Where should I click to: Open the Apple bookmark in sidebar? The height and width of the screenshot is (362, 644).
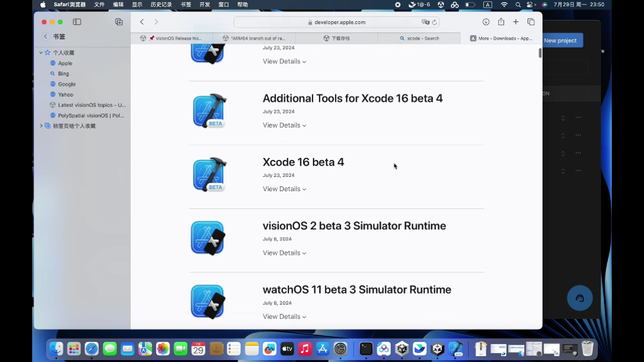point(65,63)
